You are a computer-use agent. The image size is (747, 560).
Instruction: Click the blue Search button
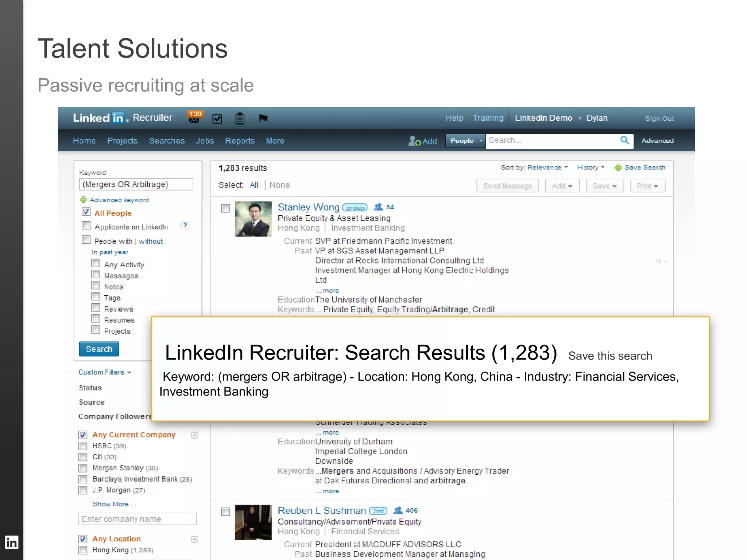tap(99, 349)
